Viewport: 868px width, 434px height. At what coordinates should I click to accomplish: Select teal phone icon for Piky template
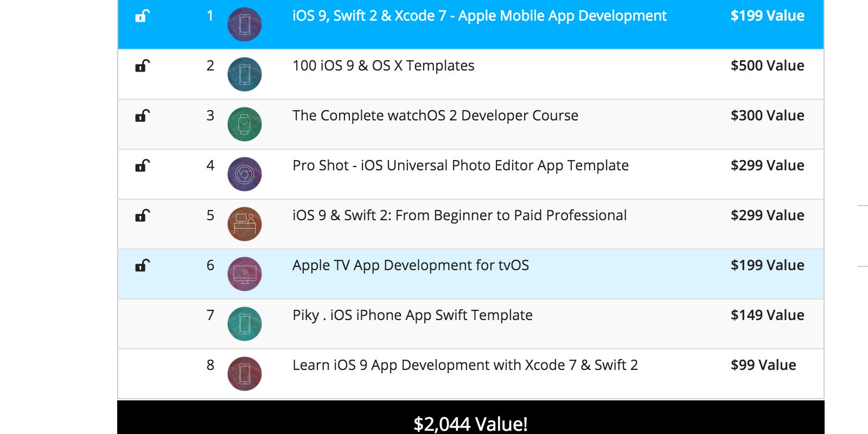pyautogui.click(x=245, y=324)
